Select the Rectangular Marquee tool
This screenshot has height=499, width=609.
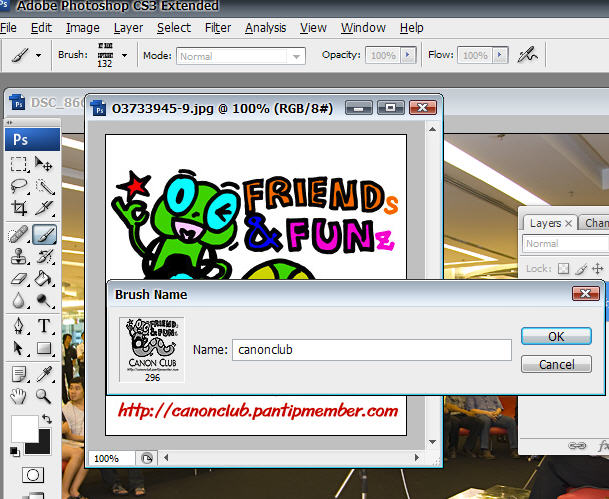(18, 164)
